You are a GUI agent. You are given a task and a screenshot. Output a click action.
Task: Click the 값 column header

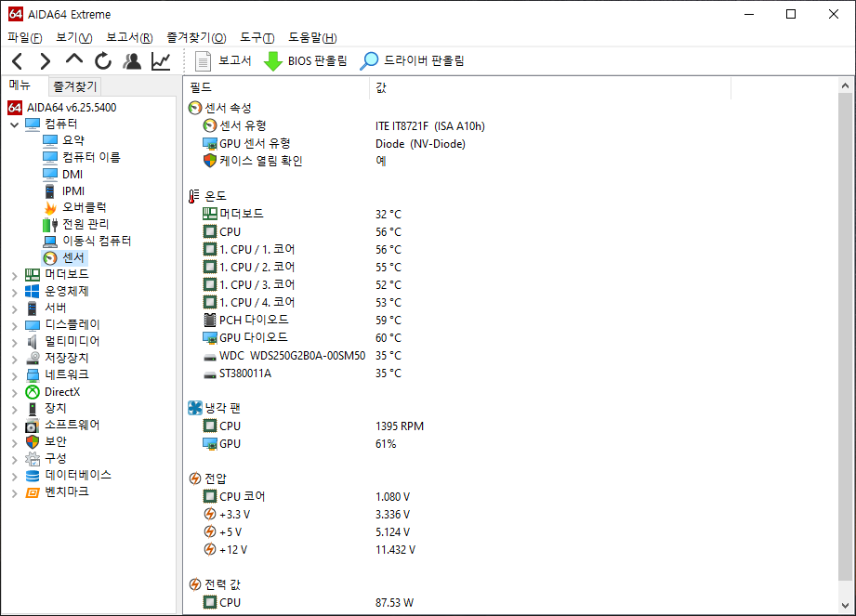pyautogui.click(x=550, y=87)
